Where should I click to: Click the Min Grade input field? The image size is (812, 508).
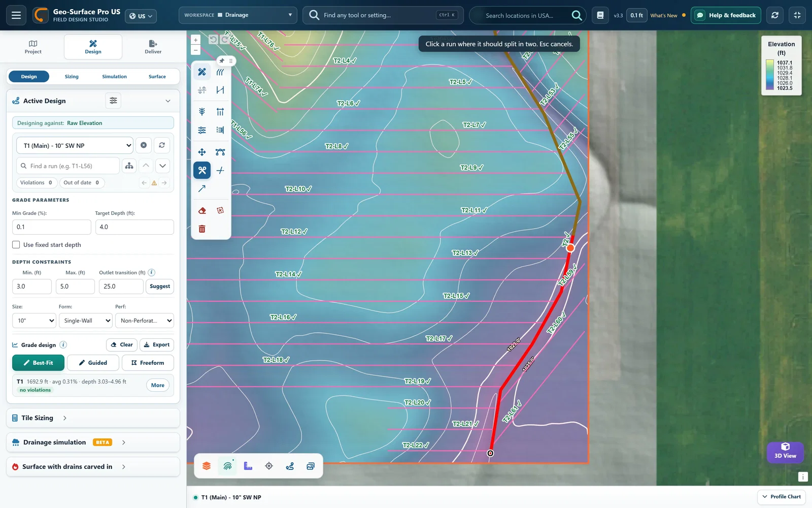click(x=52, y=227)
